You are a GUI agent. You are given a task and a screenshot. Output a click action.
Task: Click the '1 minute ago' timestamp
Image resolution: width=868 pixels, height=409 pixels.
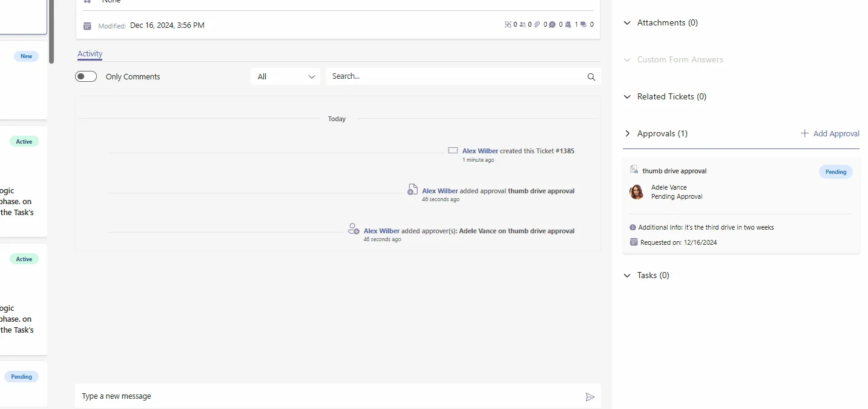click(x=478, y=160)
